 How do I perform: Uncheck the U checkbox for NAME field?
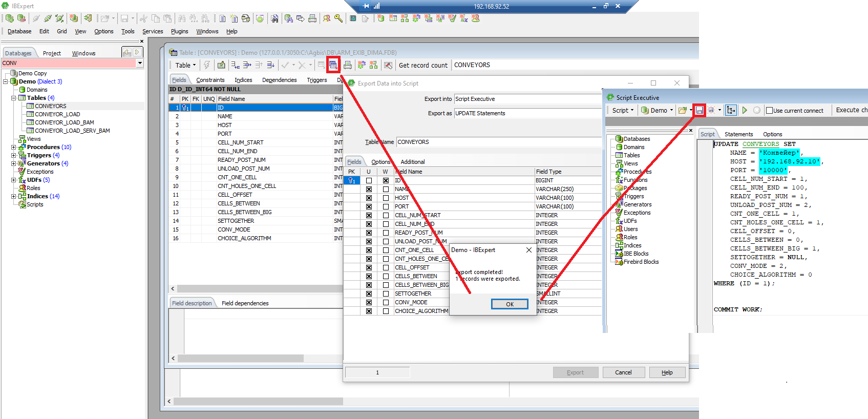pos(369,190)
